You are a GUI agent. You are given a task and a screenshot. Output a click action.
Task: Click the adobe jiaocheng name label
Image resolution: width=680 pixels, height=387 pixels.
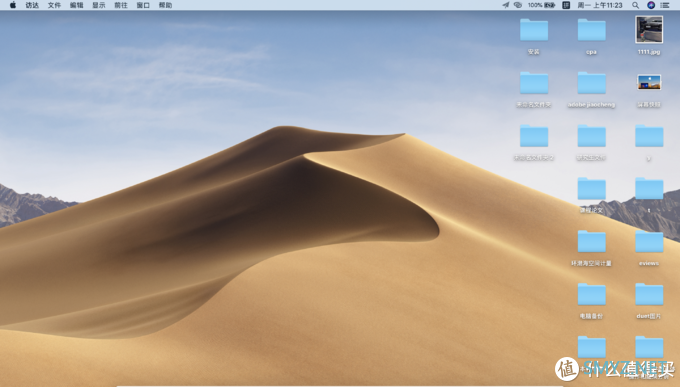592,105
